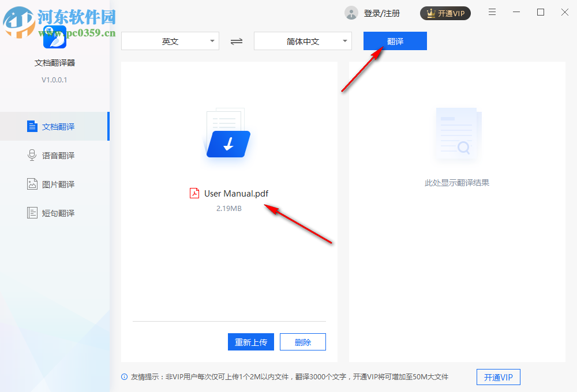
Task: Select the 短句翻译 phrase translation icon
Action: (32, 212)
